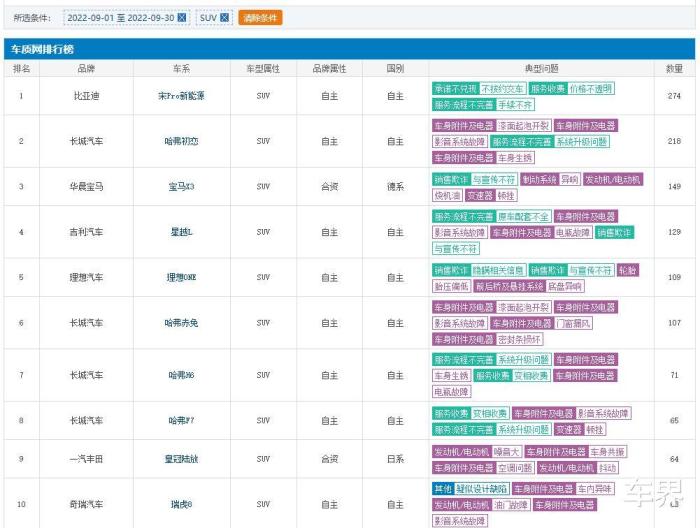Click the 车内异味 issue tag

click(595, 489)
